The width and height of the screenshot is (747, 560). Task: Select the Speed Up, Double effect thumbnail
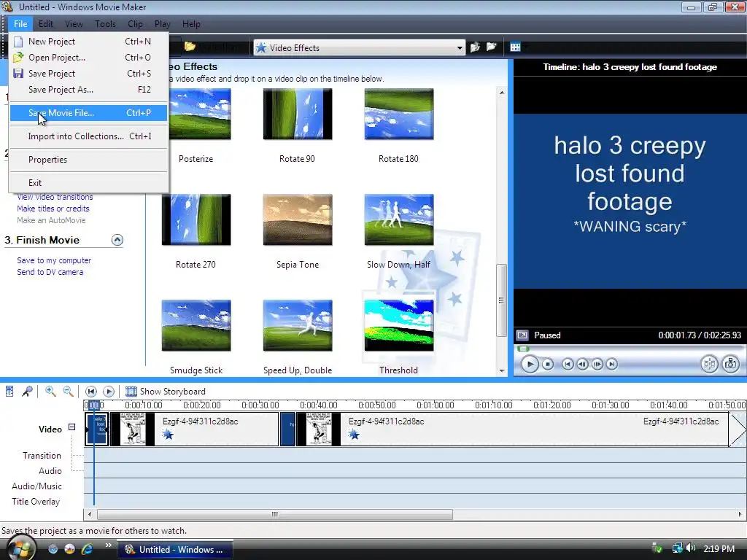tap(298, 326)
